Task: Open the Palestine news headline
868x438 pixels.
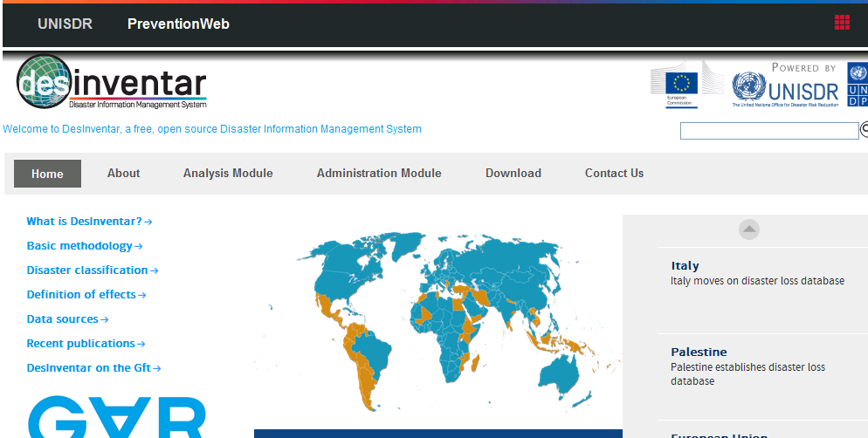Action: pos(699,352)
